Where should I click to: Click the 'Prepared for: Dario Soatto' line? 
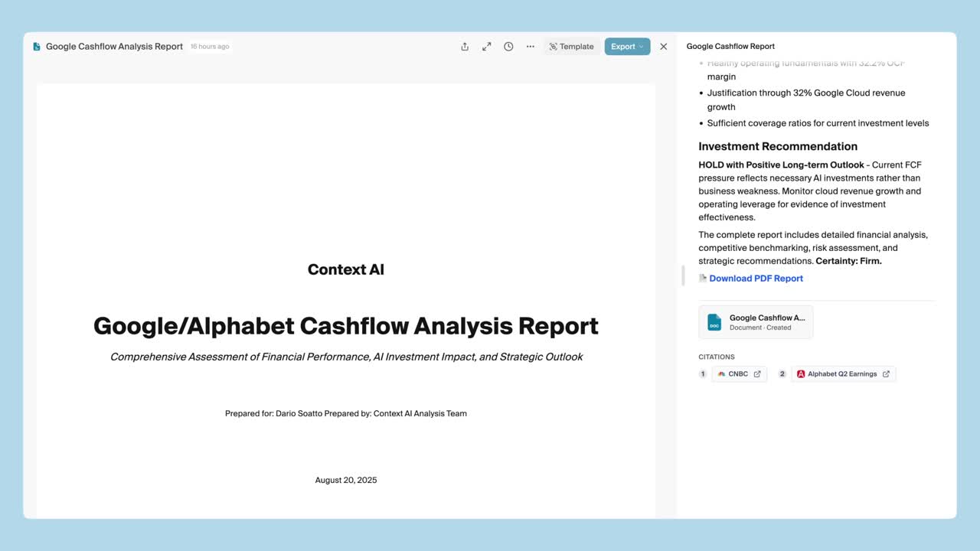(346, 413)
